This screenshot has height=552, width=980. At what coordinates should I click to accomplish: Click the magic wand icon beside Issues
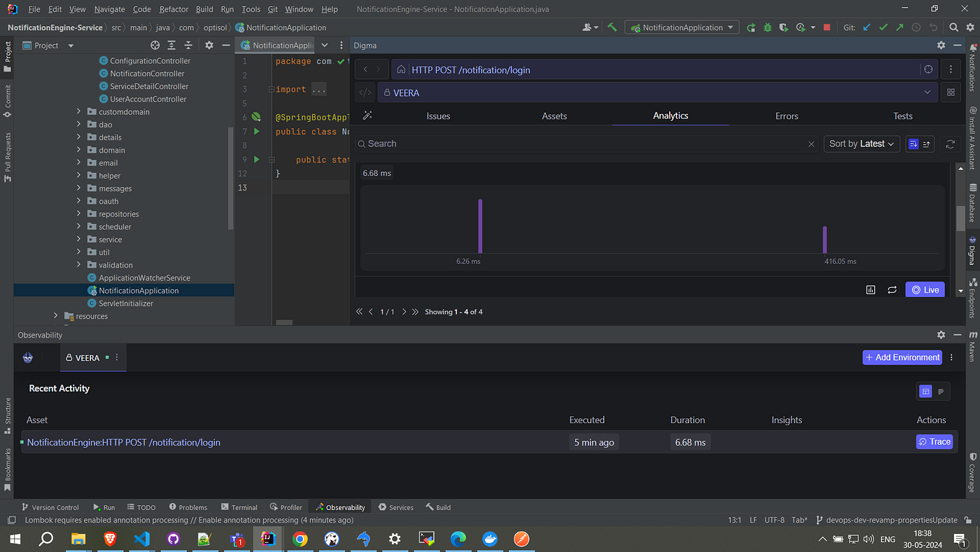tap(367, 116)
